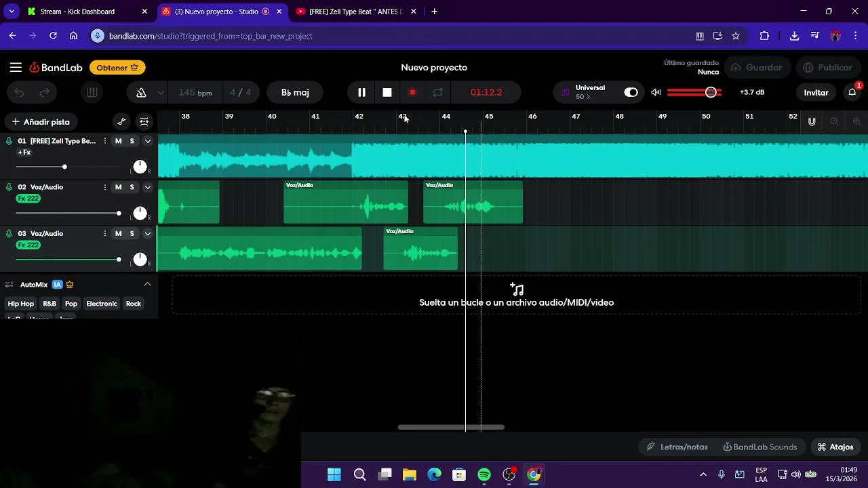Start recording with the red record button
The image size is (868, 488).
pos(412,92)
